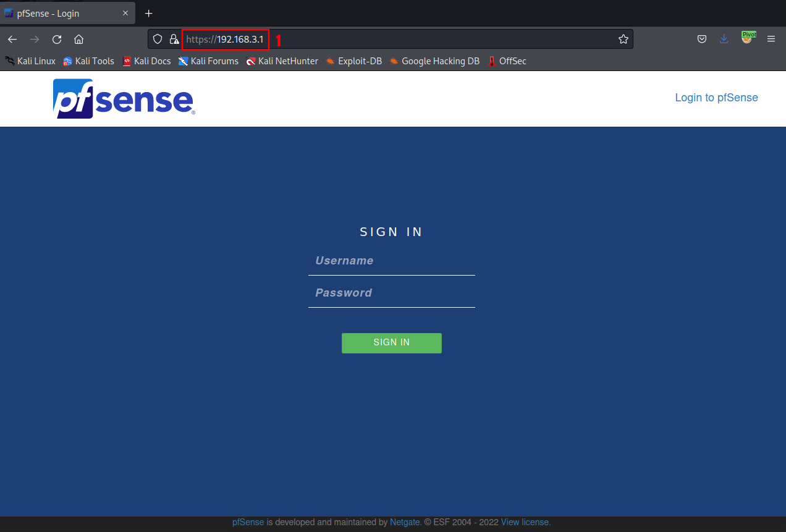Screen dimensions: 786x532
Task: Click the Username input field
Action: click(x=392, y=261)
